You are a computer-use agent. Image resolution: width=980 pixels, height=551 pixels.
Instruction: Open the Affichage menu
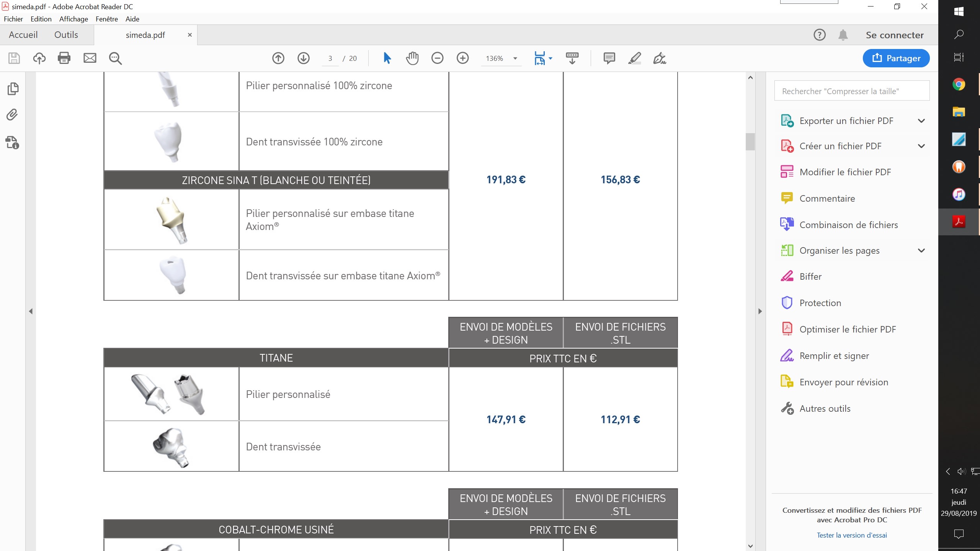[73, 19]
